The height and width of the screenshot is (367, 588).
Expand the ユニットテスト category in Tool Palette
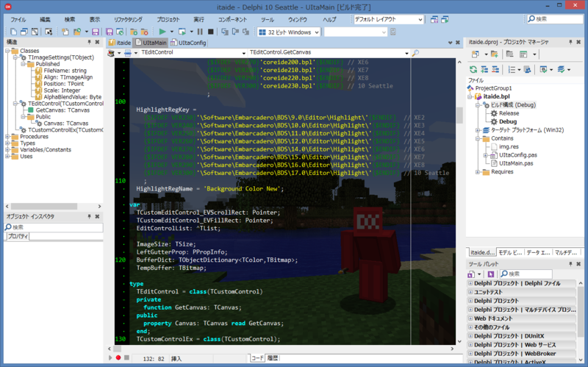click(x=470, y=292)
